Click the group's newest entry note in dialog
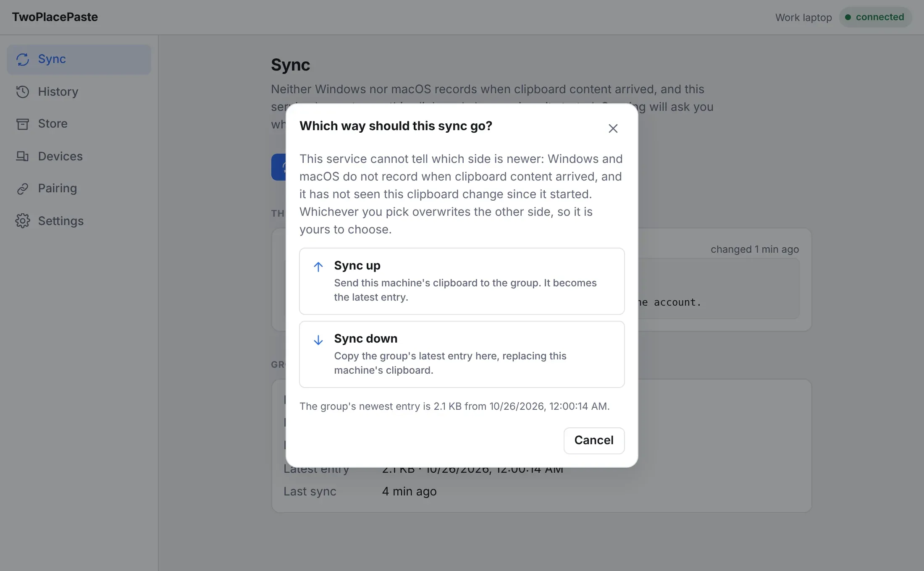The height and width of the screenshot is (571, 924). click(x=454, y=406)
